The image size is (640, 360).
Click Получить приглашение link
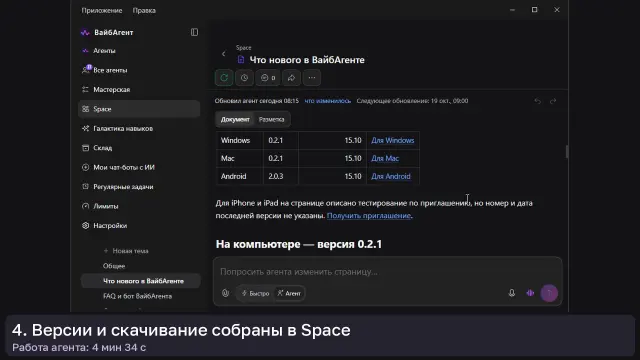369,216
